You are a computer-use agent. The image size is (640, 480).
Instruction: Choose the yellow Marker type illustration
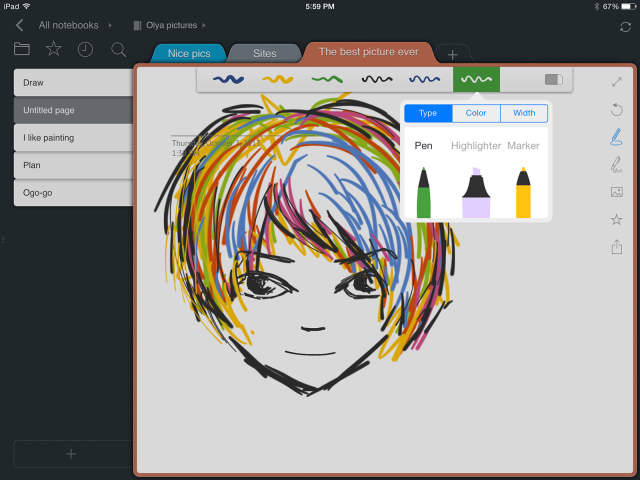[x=523, y=192]
